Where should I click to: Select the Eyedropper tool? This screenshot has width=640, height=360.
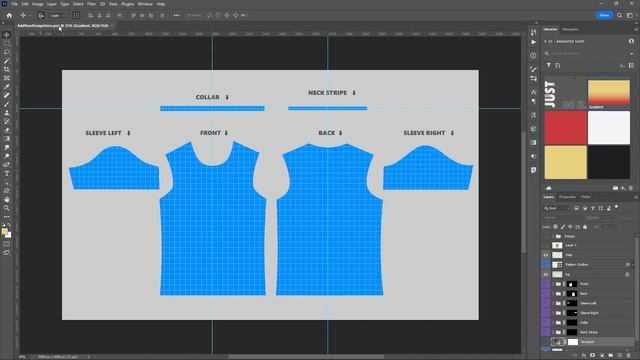(x=7, y=87)
